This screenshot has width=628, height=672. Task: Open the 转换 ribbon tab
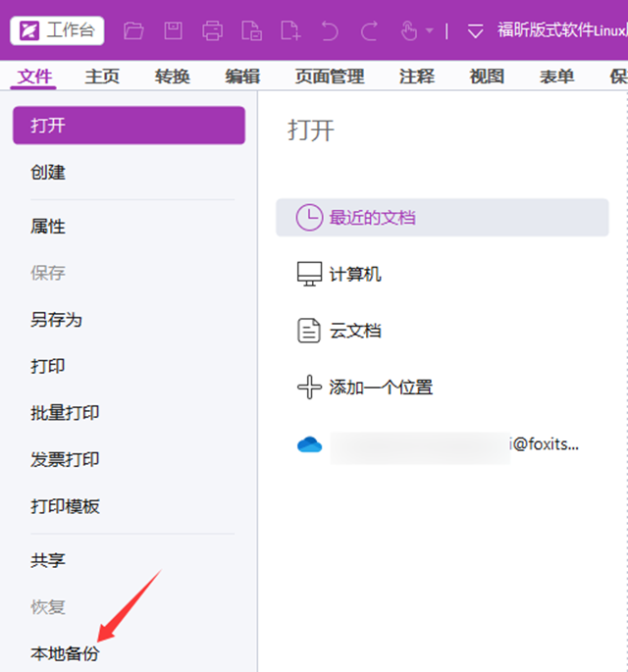(172, 77)
